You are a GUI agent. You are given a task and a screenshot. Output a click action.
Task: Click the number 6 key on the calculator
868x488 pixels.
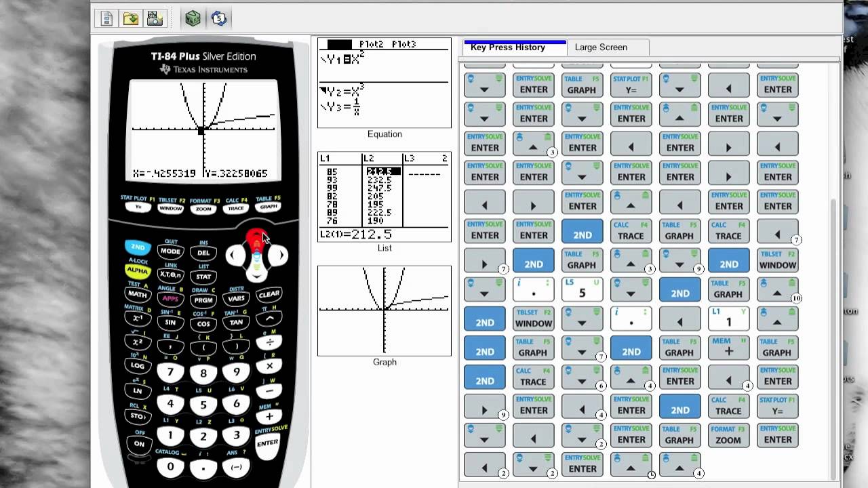click(236, 404)
